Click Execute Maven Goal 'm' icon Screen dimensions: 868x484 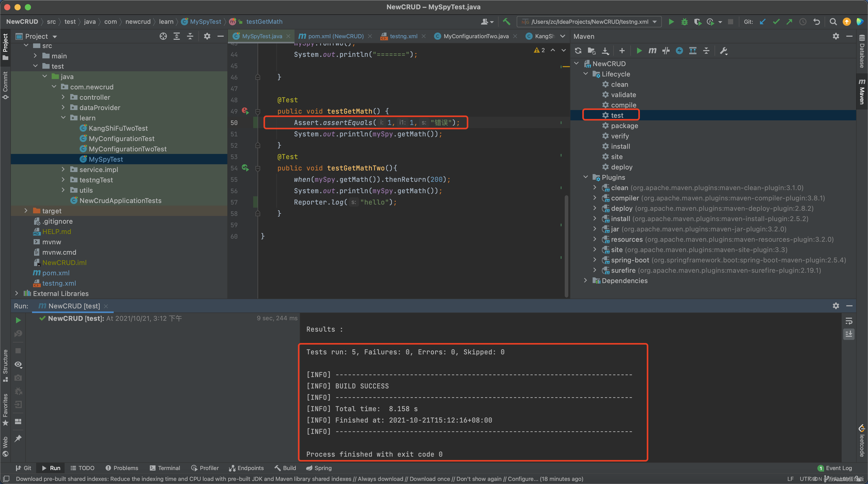[x=652, y=51]
